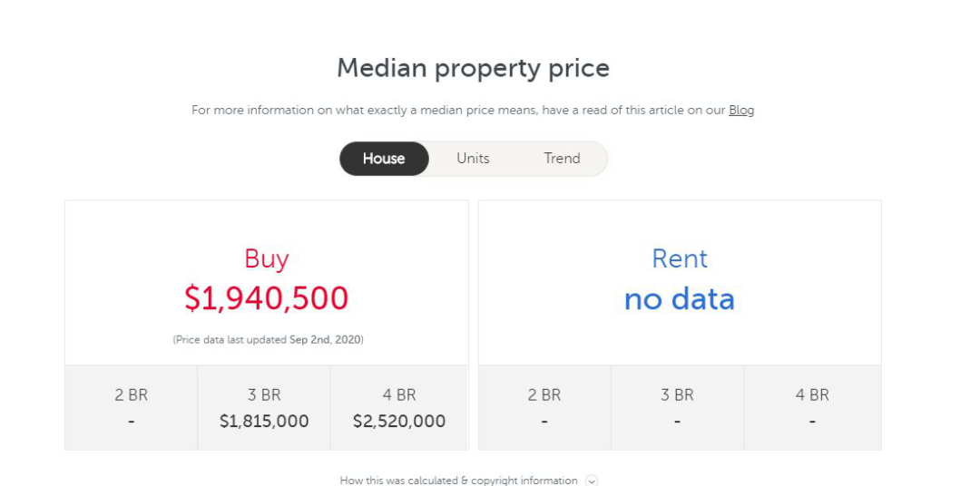Select the 3 BR buy price cell
Screen dimensions: 980x486
point(264,407)
